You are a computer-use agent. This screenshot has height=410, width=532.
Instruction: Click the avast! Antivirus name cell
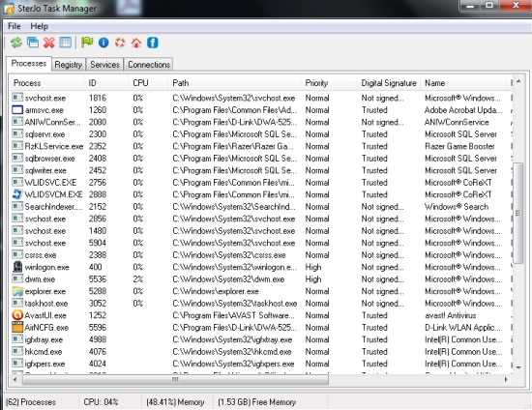point(450,315)
